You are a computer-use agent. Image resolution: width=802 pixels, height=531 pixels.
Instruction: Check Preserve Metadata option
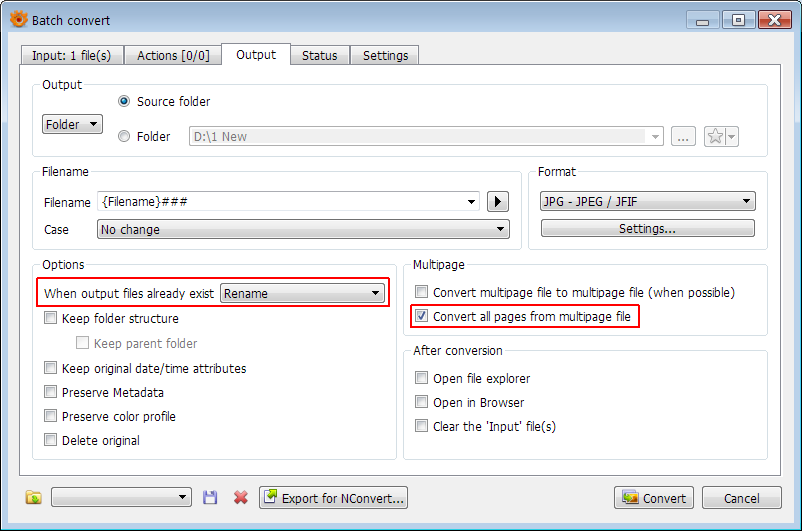[x=50, y=392]
